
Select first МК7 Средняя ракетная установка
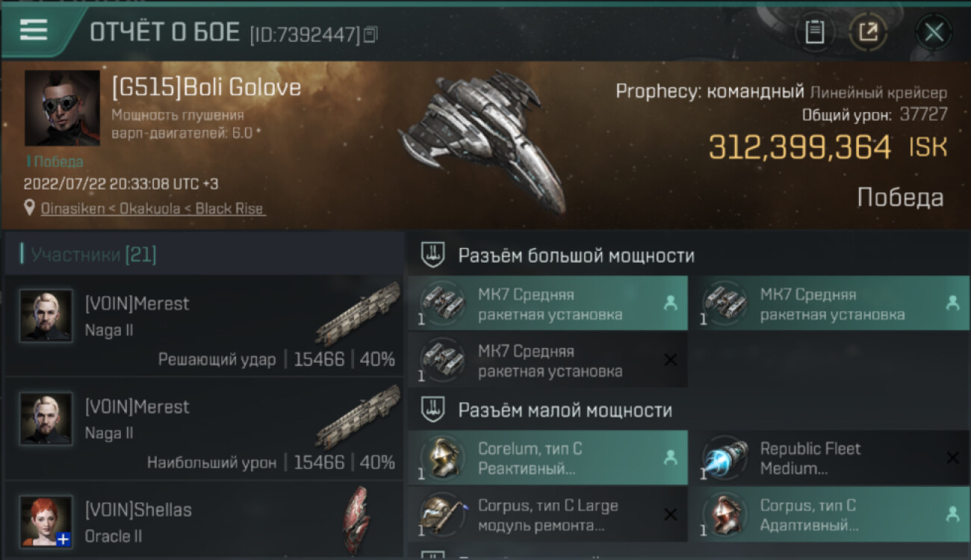point(547,304)
